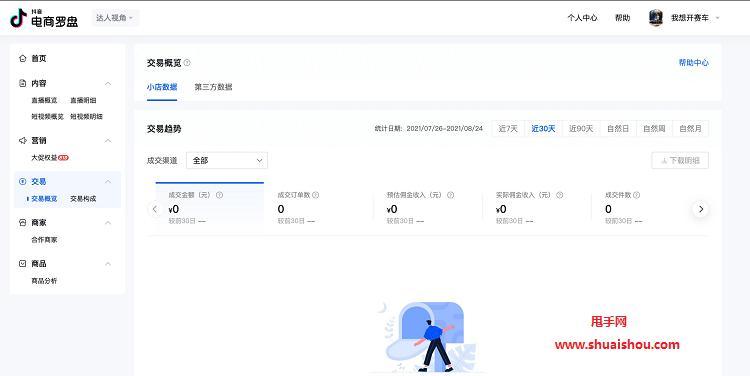
Task: Click the red badge next to 大促权益
Action: click(63, 157)
